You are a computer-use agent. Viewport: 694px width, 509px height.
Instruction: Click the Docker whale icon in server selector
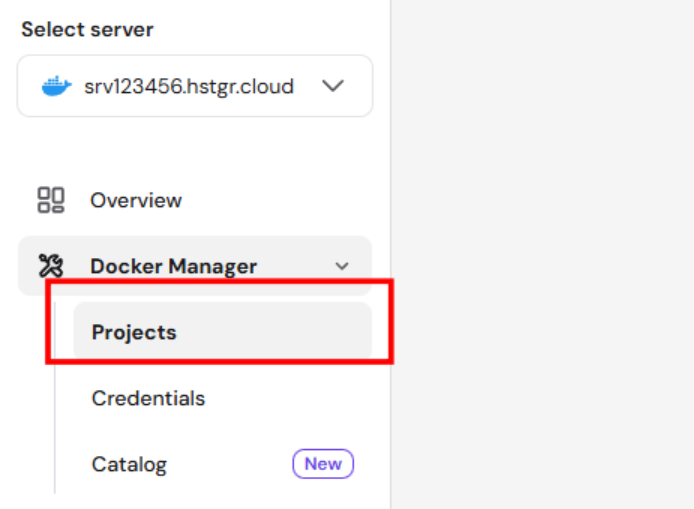coord(56,86)
